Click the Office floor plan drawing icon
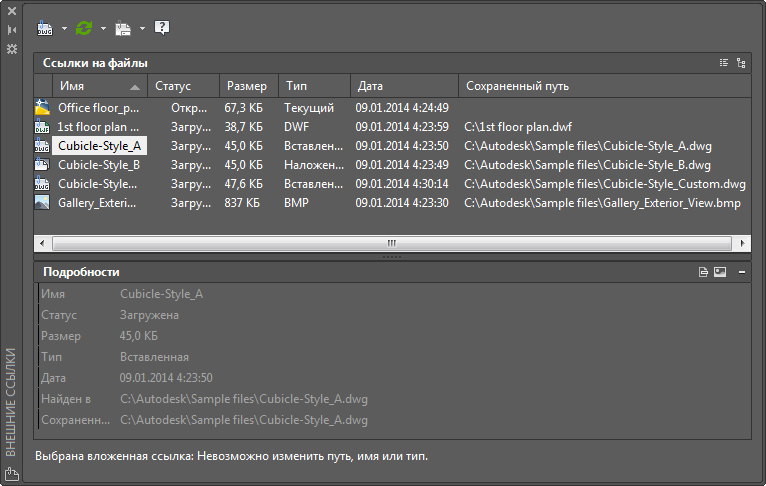The image size is (766, 486). point(42,107)
